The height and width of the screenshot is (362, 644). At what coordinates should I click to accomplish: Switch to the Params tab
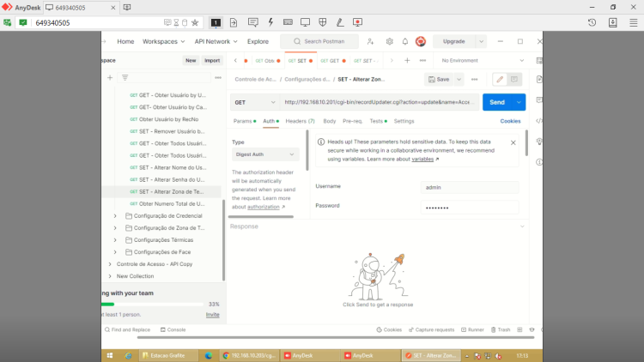245,121
